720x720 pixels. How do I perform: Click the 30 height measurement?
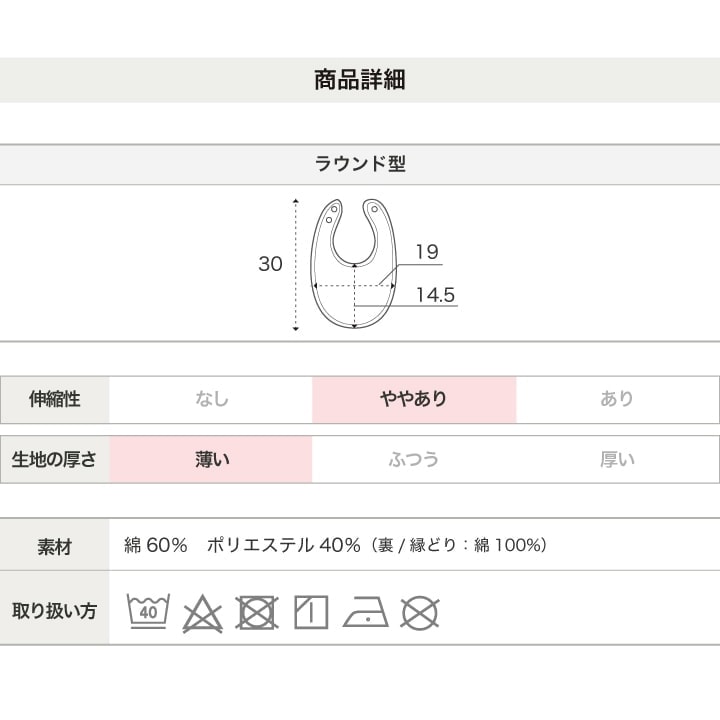point(270,264)
